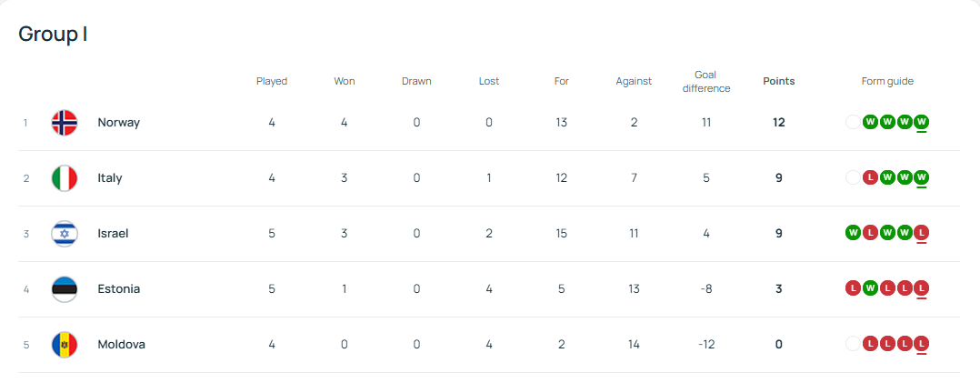Click Israel's latest underlined loss badge

pyautogui.click(x=922, y=233)
